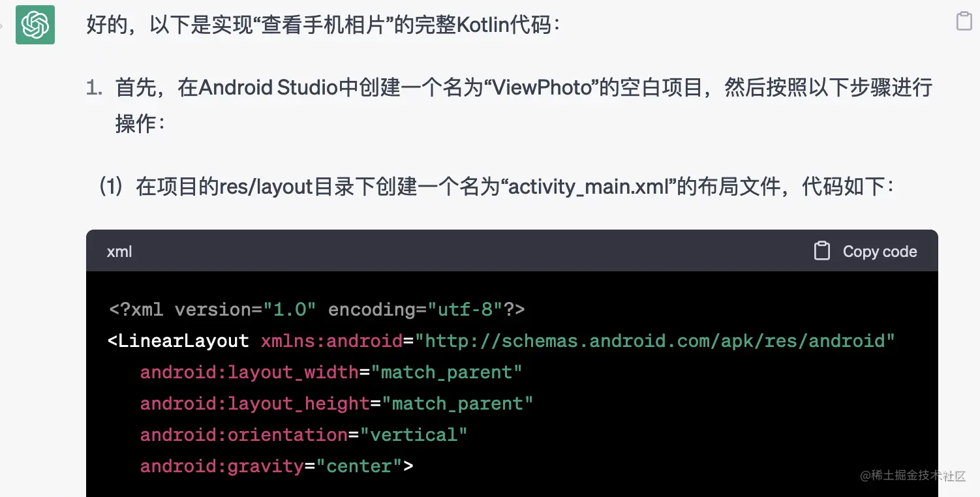
Task: Click the LinearLayout xmlns:android line
Action: tap(501, 340)
